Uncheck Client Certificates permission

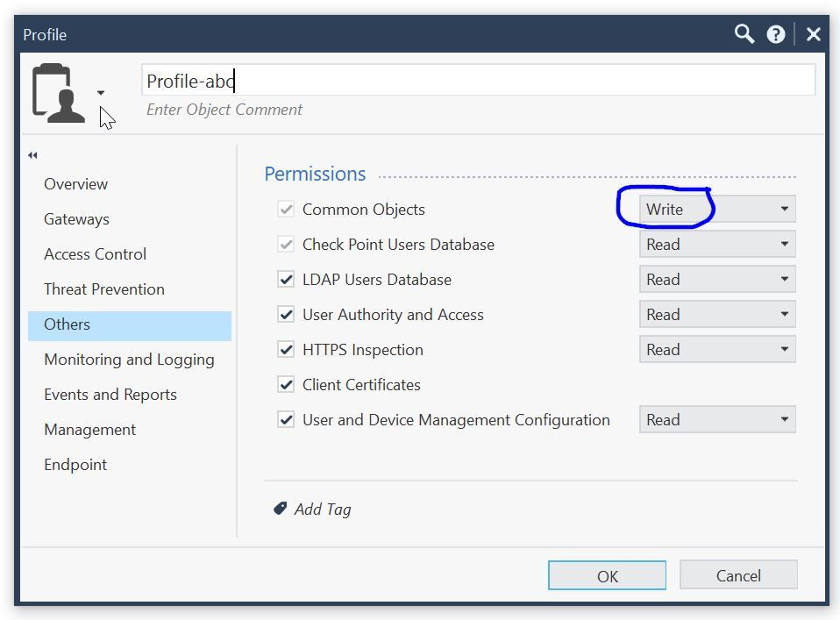coord(286,384)
